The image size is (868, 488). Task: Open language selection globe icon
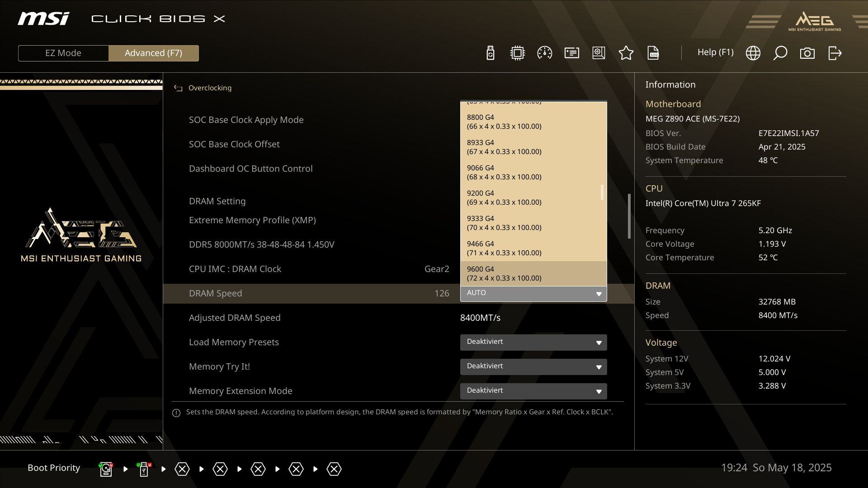click(x=753, y=53)
